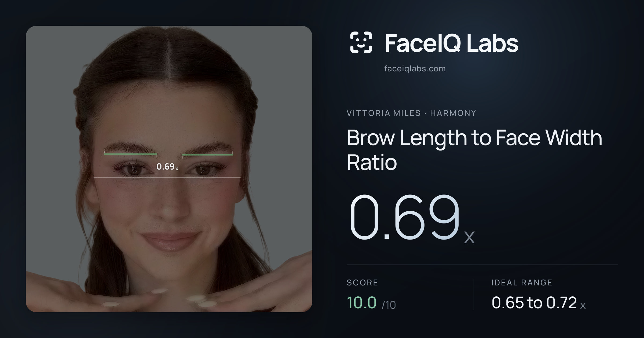Click the face photo thumbnail
This screenshot has width=644, height=338.
tap(169, 169)
